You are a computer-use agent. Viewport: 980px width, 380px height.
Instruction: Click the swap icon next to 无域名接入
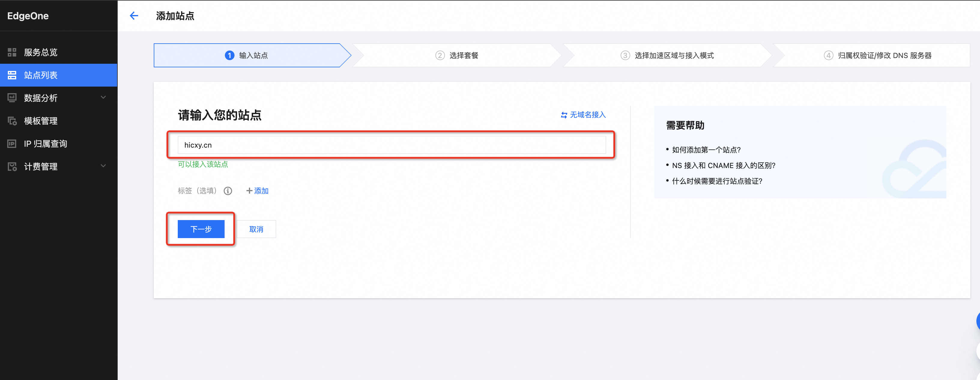[564, 115]
